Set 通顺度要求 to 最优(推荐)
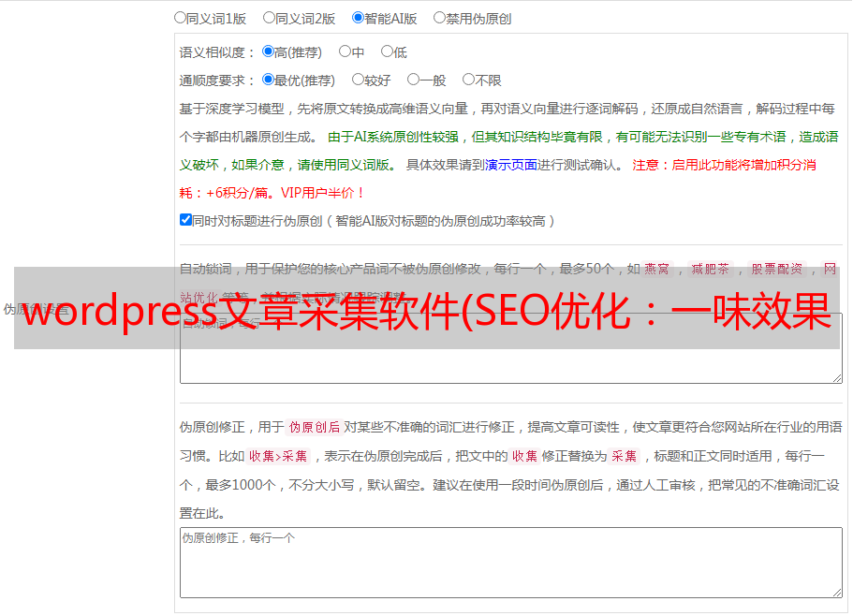Image resolution: width=853 pixels, height=616 pixels. tap(268, 80)
